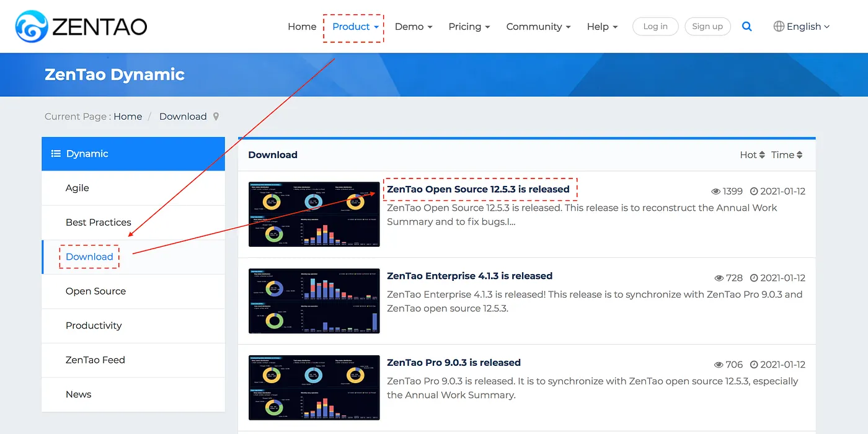Open the English language selector
This screenshot has height=434, width=868.
point(801,27)
